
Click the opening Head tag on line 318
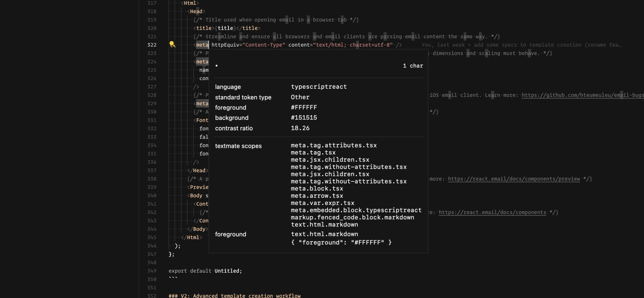click(x=196, y=11)
